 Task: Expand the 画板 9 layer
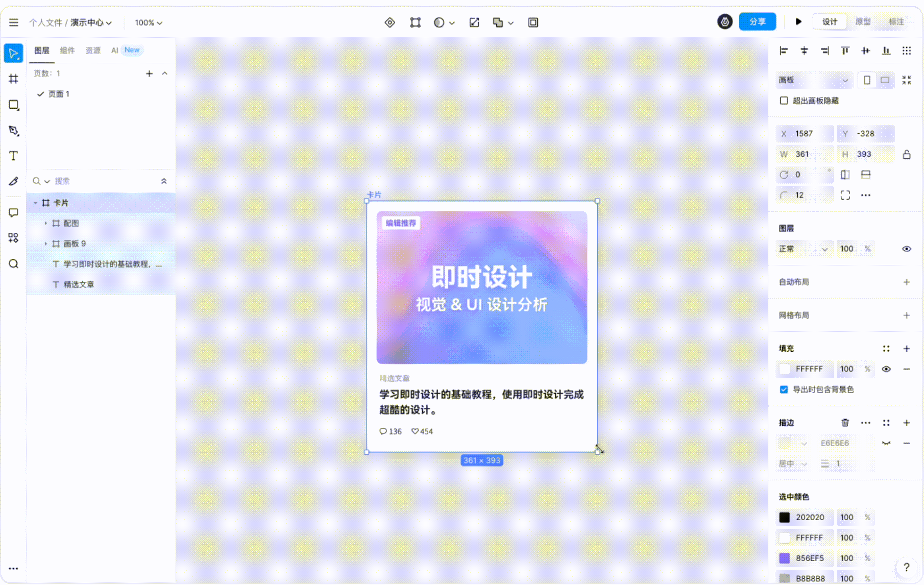[45, 244]
